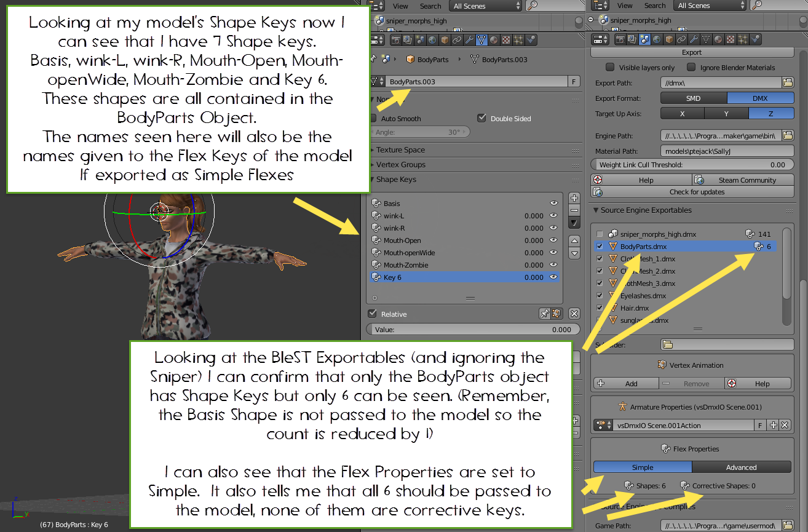808x532 pixels.
Task: Collapse Source Engine Exportables panel
Action: click(646, 210)
